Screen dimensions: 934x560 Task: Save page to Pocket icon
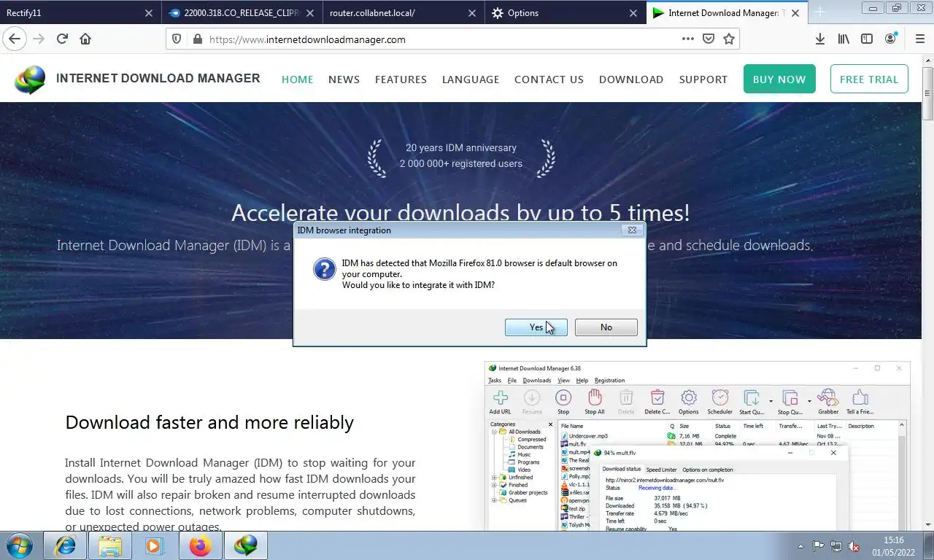[708, 39]
